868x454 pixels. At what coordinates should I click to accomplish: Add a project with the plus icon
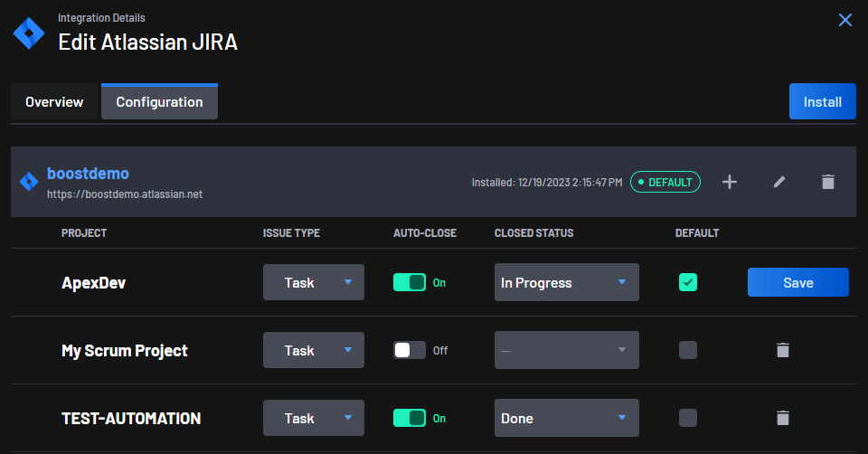pyautogui.click(x=730, y=182)
